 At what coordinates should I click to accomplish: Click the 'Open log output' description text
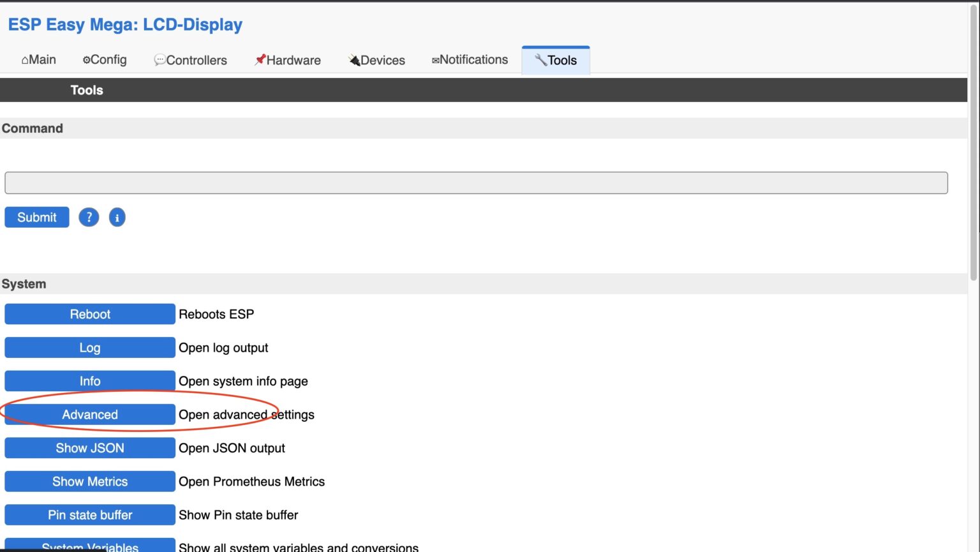coord(223,348)
